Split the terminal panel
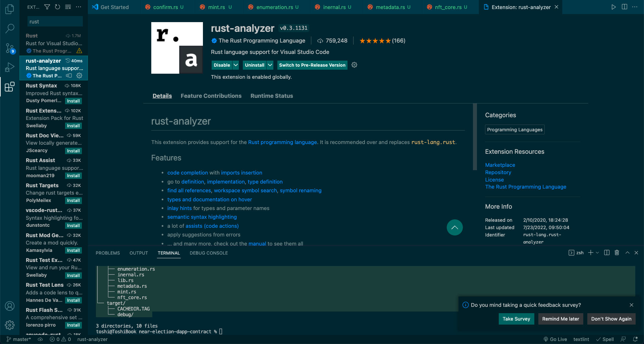Viewport: 644px width, 344px height. coord(607,253)
